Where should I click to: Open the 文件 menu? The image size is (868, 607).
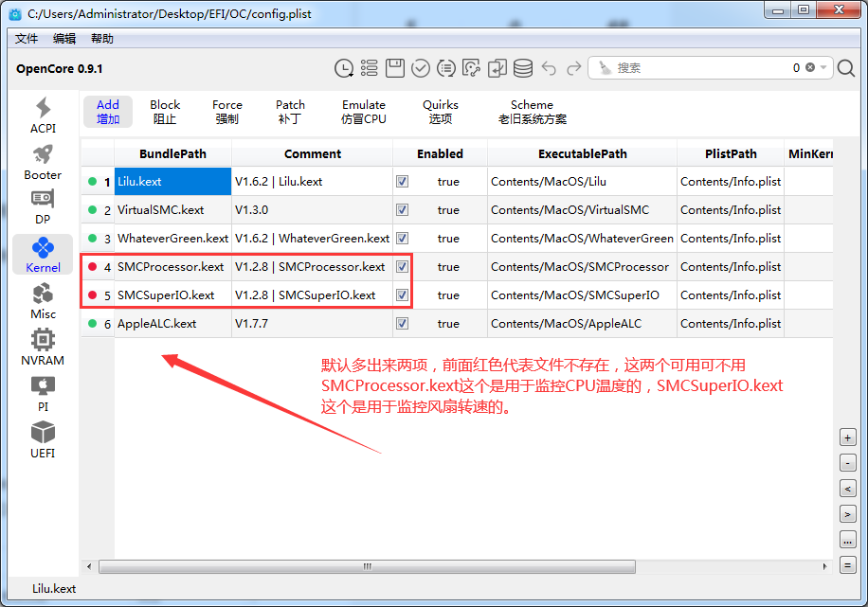coord(27,39)
